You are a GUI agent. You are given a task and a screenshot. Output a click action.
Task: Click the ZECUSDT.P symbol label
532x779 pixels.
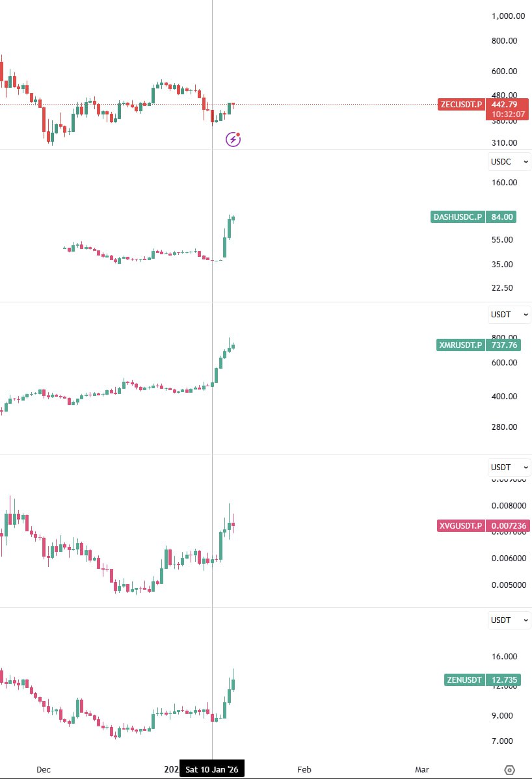pyautogui.click(x=461, y=104)
